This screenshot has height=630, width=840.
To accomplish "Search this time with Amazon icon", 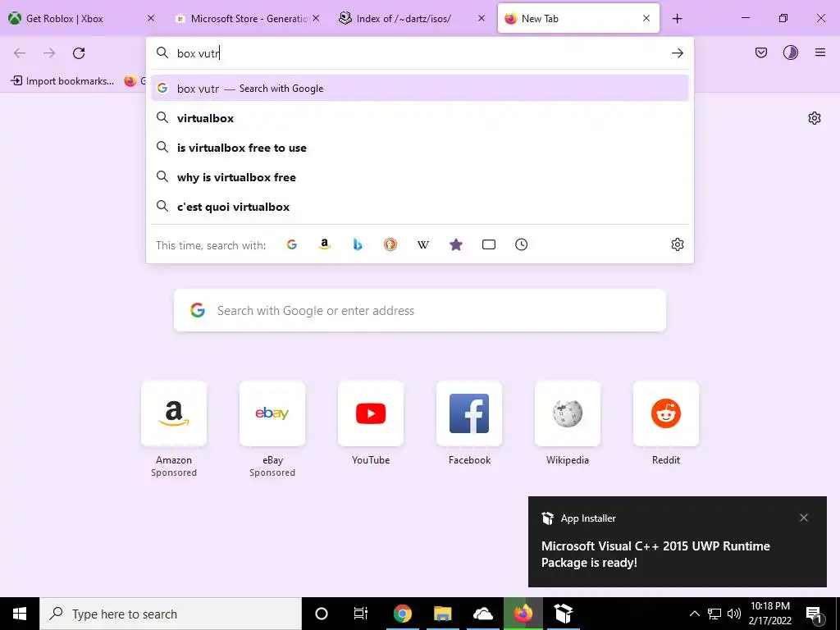I will pyautogui.click(x=325, y=244).
